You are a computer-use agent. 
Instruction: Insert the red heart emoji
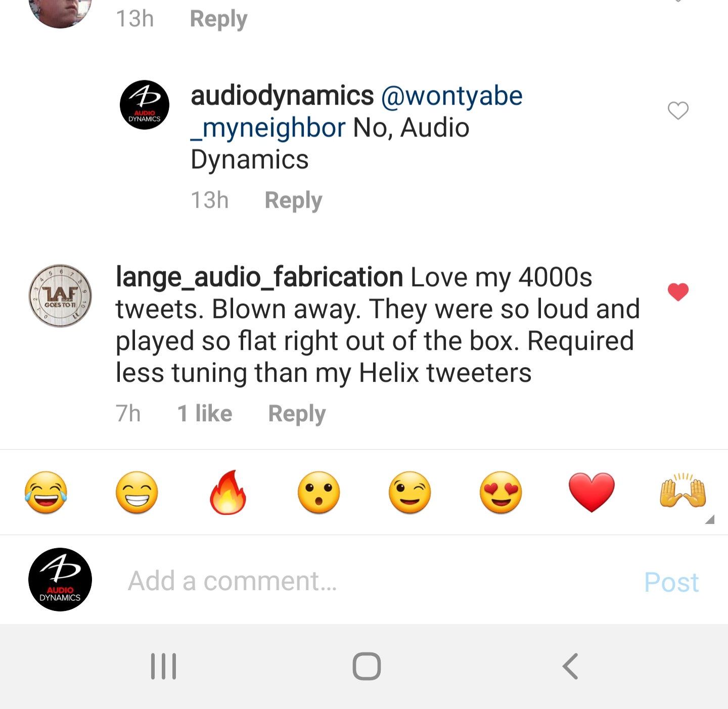592,493
